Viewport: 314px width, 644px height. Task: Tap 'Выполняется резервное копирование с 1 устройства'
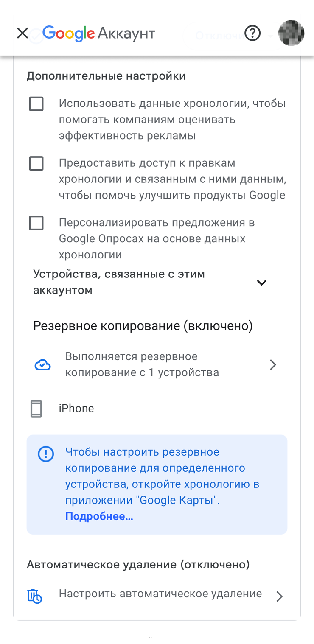142,364
